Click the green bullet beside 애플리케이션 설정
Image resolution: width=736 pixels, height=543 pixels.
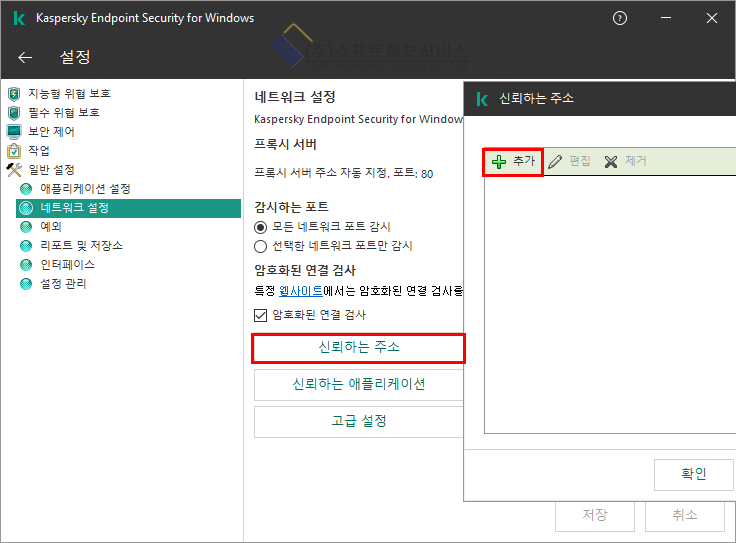(26, 189)
